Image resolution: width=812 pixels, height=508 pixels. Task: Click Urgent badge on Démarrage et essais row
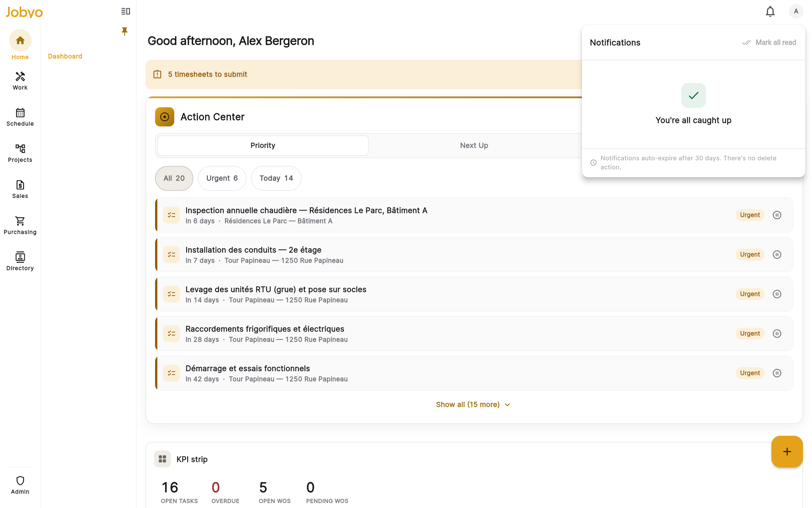coord(750,373)
